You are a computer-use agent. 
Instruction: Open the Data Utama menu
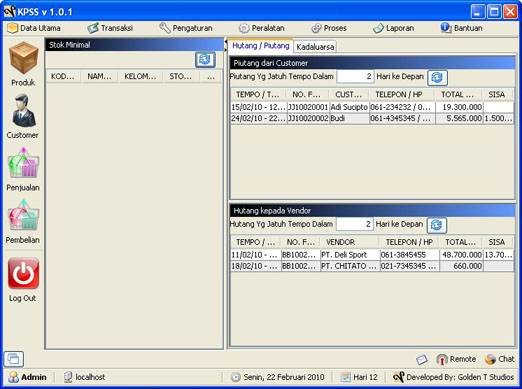point(34,28)
